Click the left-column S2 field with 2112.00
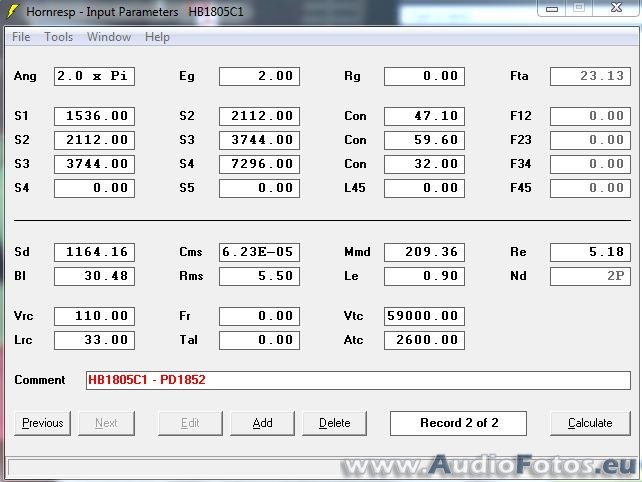The width and height of the screenshot is (642, 482). tap(94, 140)
